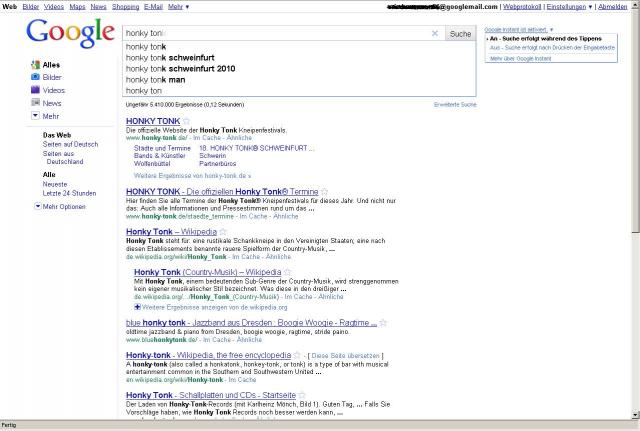The width and height of the screenshot is (640, 431).
Task: Open 'Honky Tonk (Country-Musik) – Wikipedia' result
Action: point(207,272)
